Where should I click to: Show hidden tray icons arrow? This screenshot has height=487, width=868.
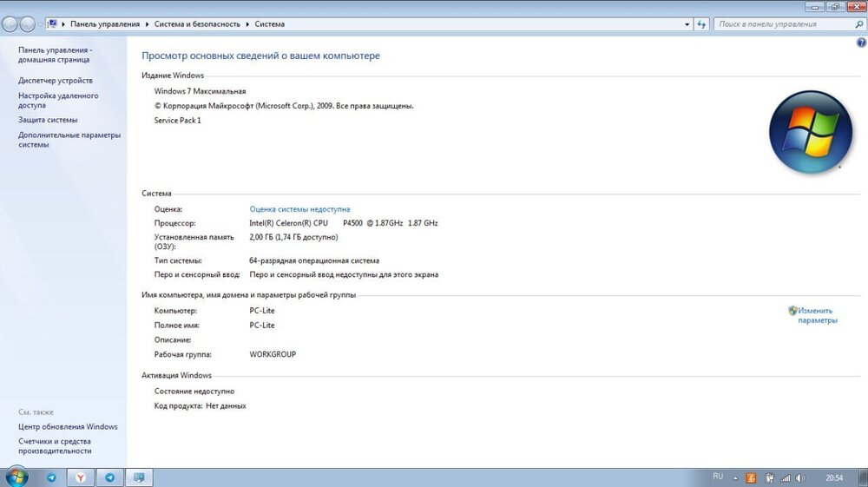735,478
